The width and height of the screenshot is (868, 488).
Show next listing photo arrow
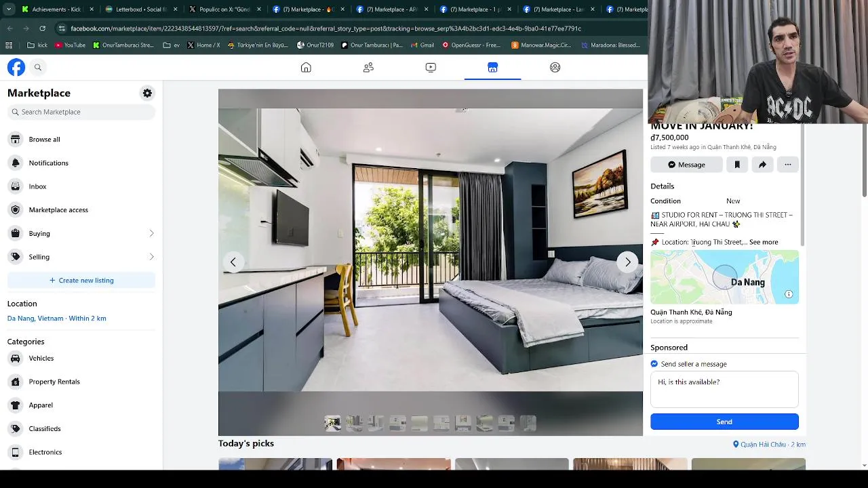tap(627, 262)
